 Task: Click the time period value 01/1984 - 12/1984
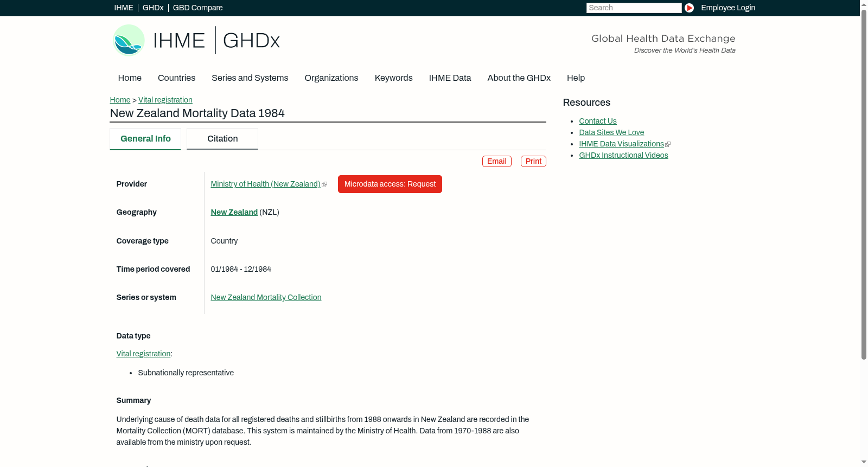click(241, 269)
